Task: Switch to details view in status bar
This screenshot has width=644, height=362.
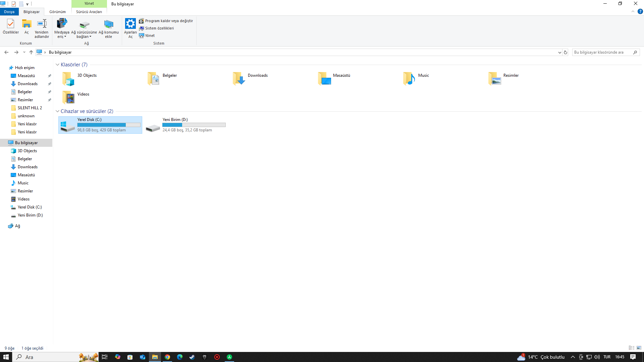Action: click(x=631, y=348)
